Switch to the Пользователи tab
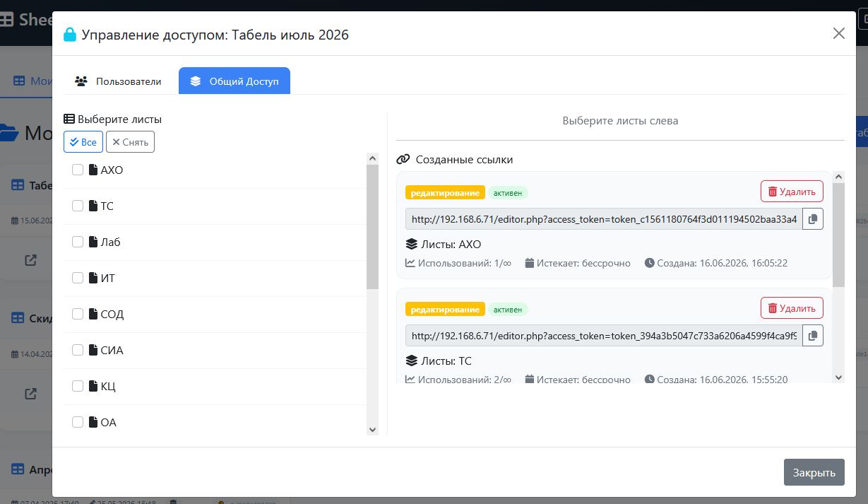The width and height of the screenshot is (868, 504). (x=118, y=81)
